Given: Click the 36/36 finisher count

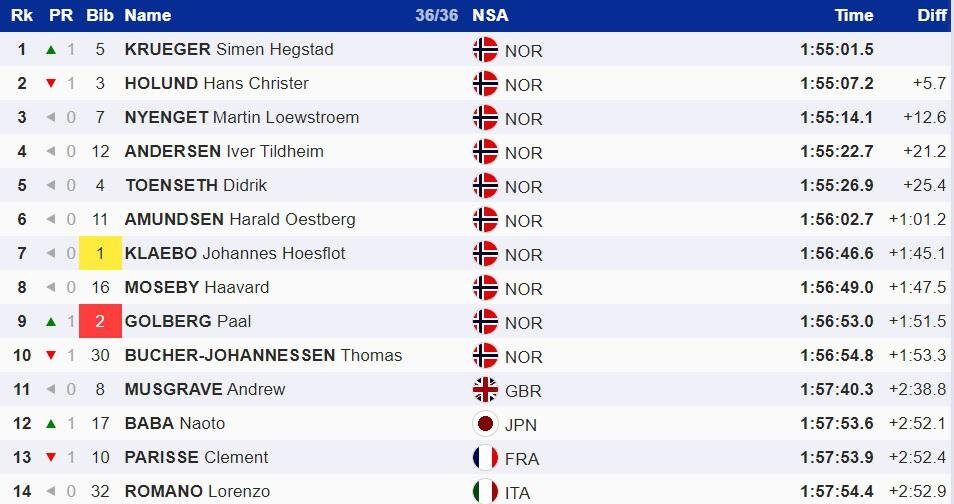Looking at the screenshot, I should point(436,15).
